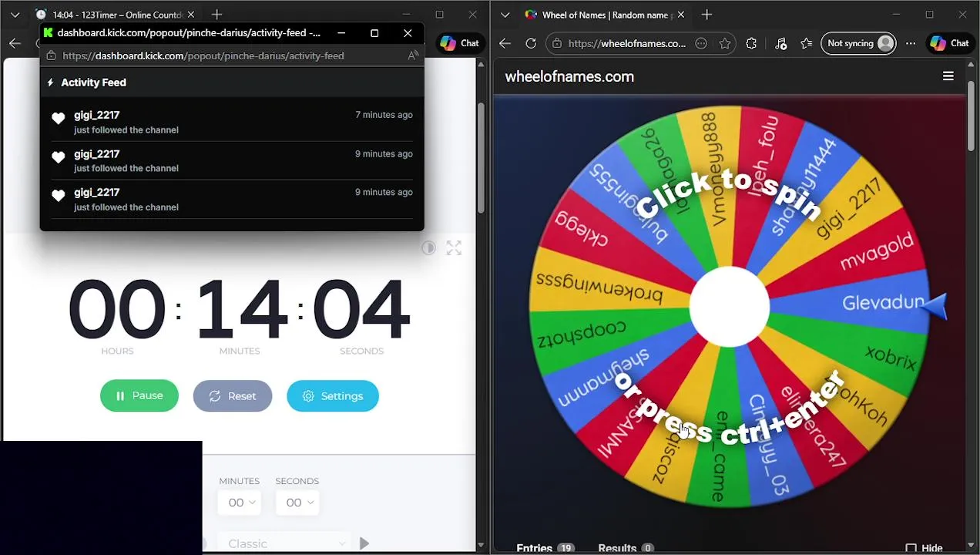Open the Favorites list icon
The height and width of the screenshot is (555, 980).
(807, 43)
